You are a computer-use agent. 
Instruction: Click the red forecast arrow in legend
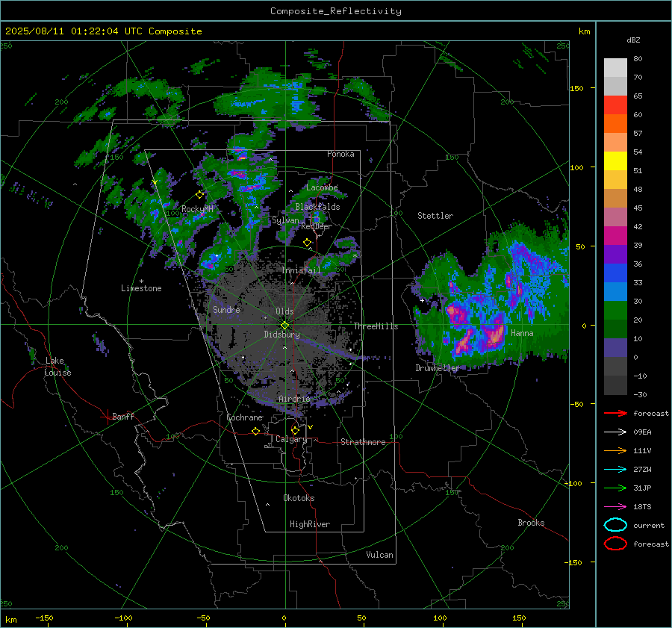click(x=615, y=413)
